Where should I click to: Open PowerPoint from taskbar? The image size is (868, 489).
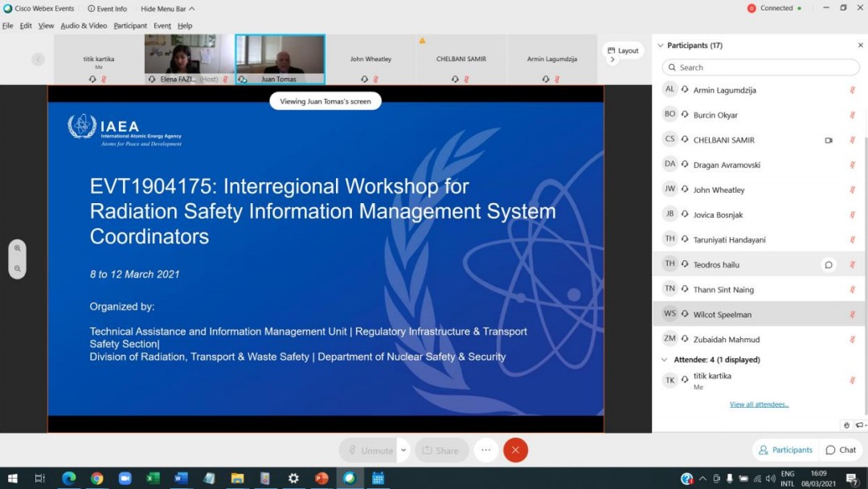(321, 479)
